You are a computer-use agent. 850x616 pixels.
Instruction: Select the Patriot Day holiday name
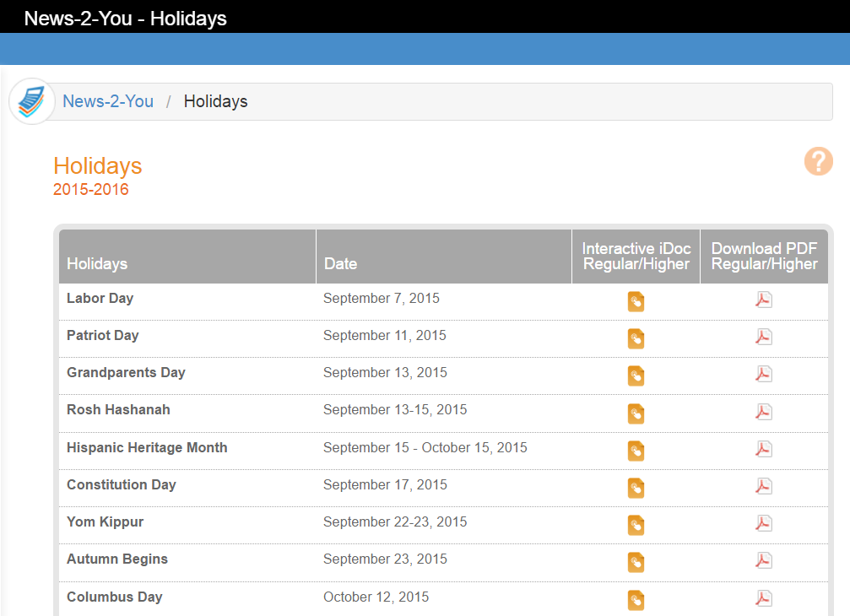tap(102, 336)
